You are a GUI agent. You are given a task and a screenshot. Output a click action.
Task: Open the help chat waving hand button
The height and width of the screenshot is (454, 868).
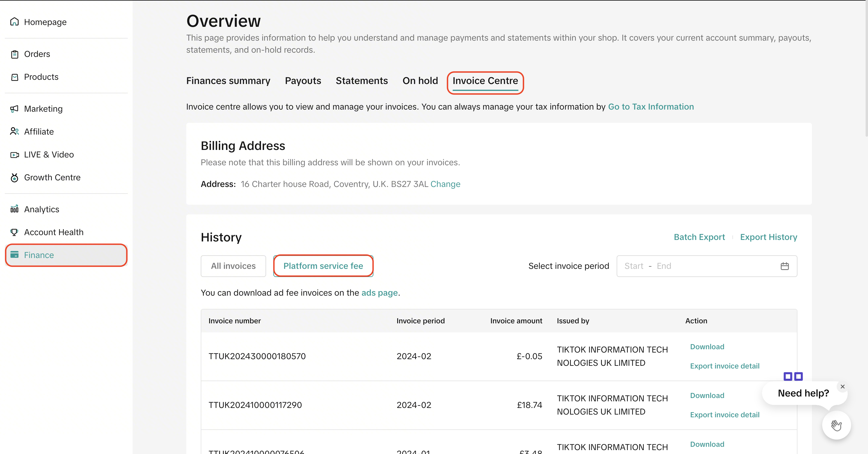836,425
